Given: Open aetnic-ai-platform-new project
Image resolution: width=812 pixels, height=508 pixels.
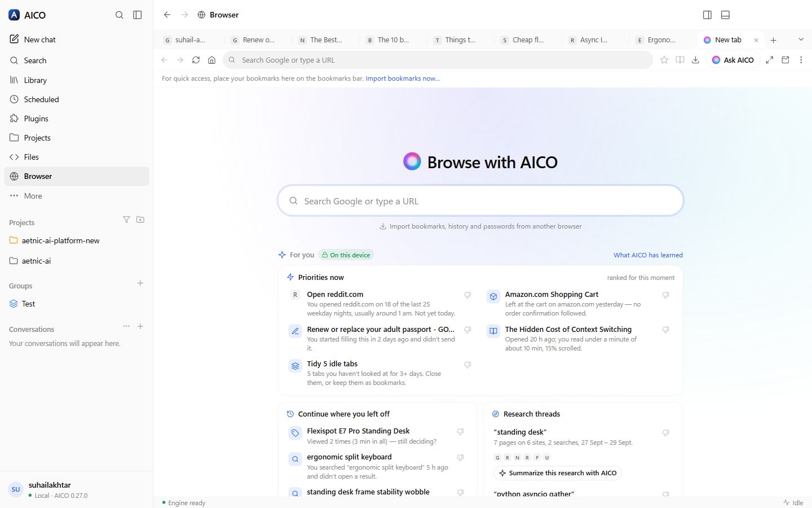Looking at the screenshot, I should (x=77, y=240).
